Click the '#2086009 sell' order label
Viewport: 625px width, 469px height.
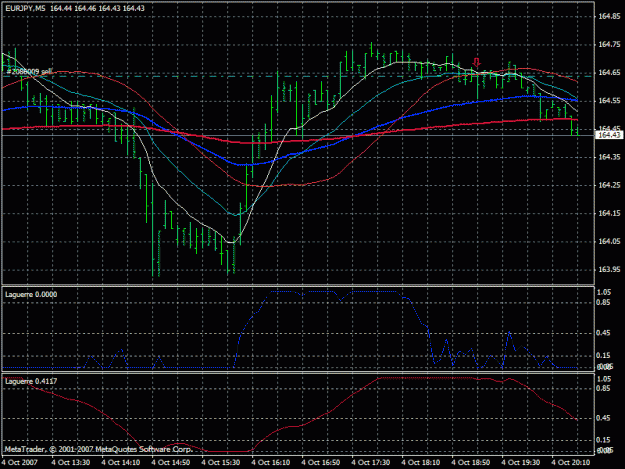point(29,72)
